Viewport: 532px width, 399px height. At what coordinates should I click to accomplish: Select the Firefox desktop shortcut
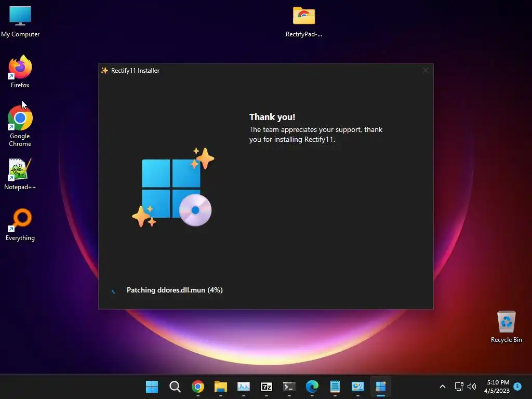click(20, 72)
